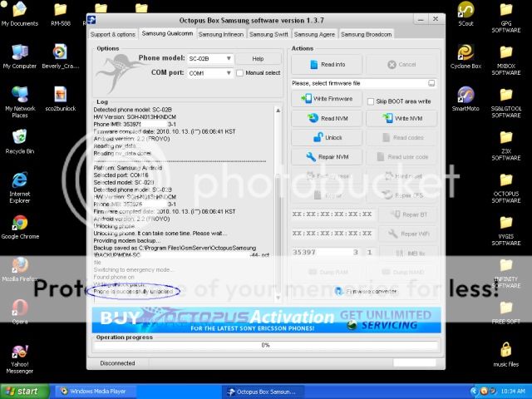The image size is (532, 399).
Task: Open Google Chrome desktop shortcut
Action: coord(19,226)
